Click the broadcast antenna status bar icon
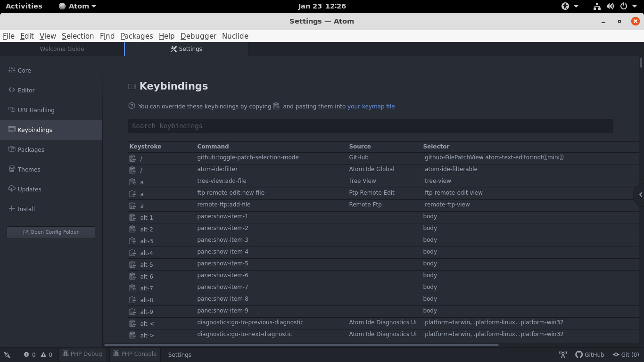Viewport: 644px width, 362px height. [563, 354]
